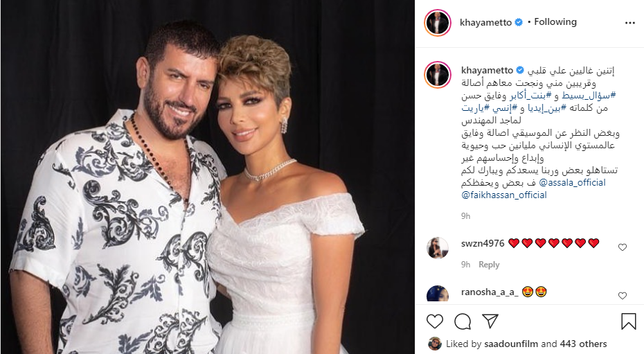Reply to the swzn4976 comment
Screen dimensions: 644x354
pyautogui.click(x=489, y=265)
